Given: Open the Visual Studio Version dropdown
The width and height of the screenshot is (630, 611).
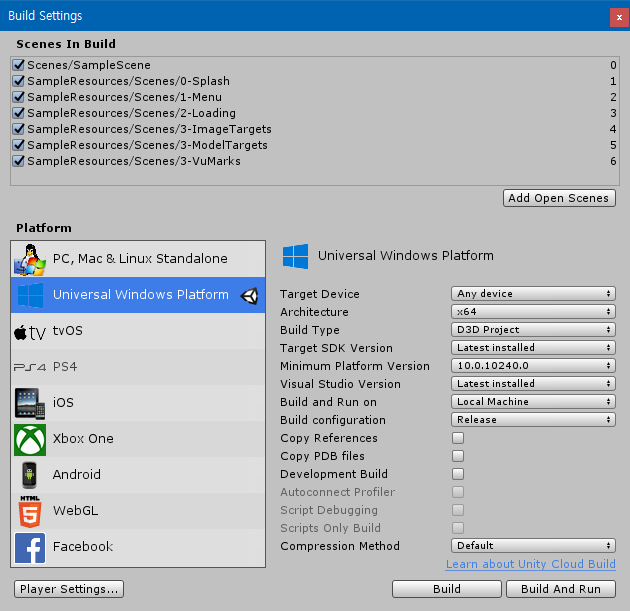Looking at the screenshot, I should point(533,384).
